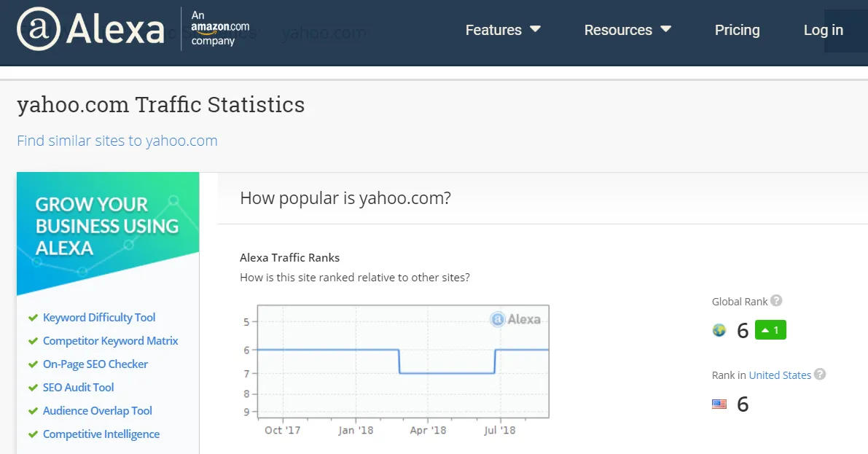
Task: Click 'How is this site ranked' subtitle
Action: click(355, 278)
